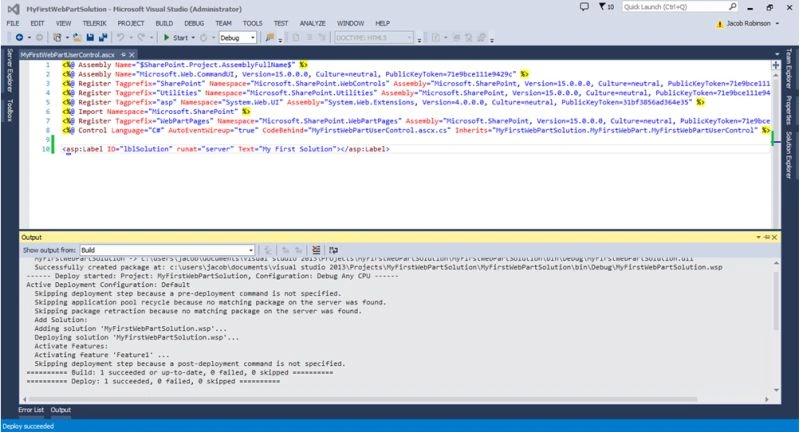This screenshot has width=800, height=432.
Task: Pin the MyFirstWebPartUserControl.ascx tab
Action: click(x=123, y=55)
